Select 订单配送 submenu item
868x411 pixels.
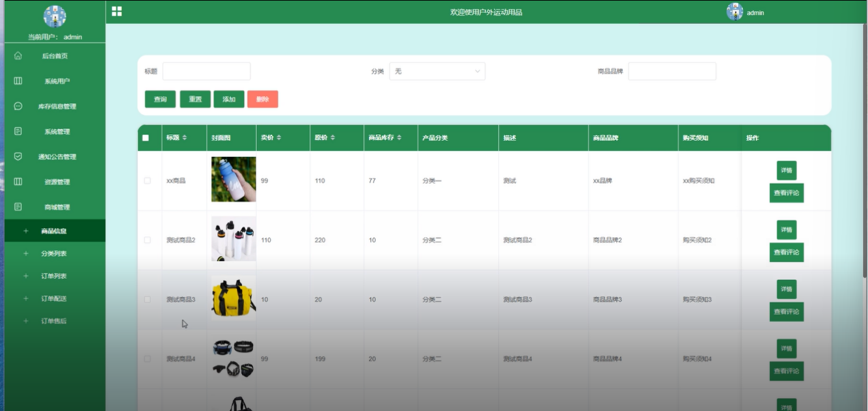(55, 298)
